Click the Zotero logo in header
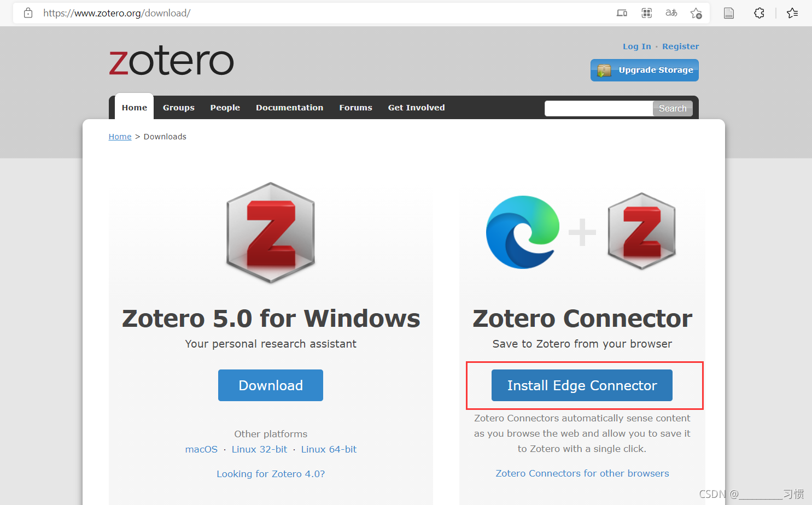812x505 pixels. tap(171, 61)
